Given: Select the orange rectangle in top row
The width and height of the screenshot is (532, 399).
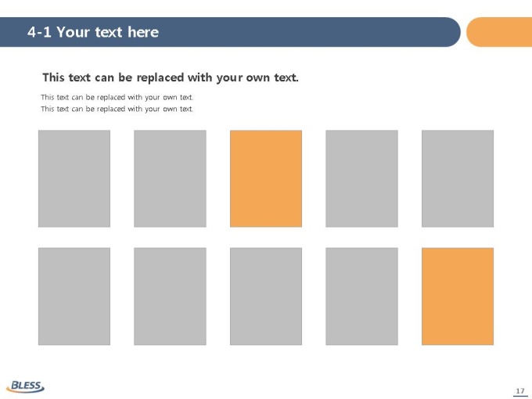Looking at the screenshot, I should [266, 178].
